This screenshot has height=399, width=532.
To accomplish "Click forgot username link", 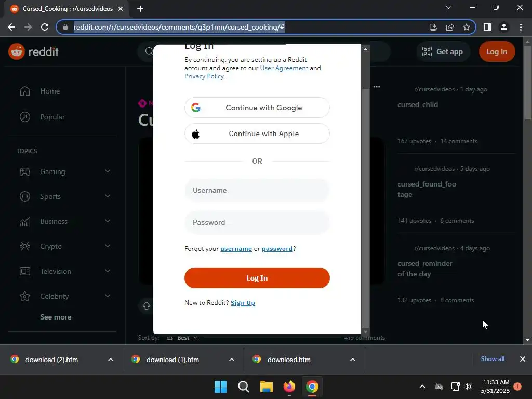I will click(x=236, y=249).
